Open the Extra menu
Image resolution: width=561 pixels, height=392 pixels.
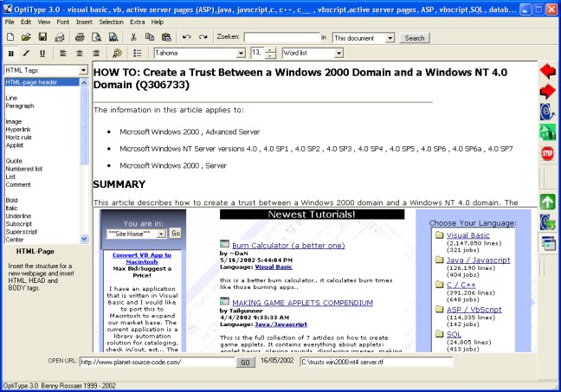(x=138, y=22)
